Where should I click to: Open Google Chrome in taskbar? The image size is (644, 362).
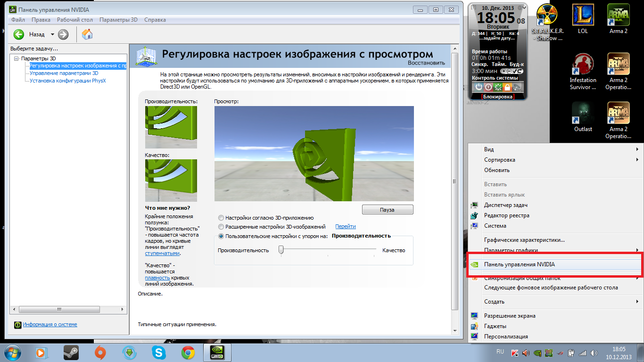[188, 352]
